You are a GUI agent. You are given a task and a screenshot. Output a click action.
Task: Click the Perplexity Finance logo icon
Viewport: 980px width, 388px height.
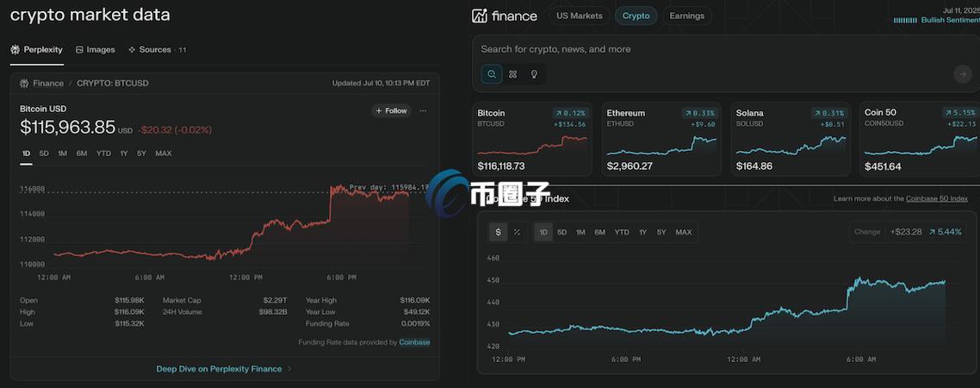481,16
